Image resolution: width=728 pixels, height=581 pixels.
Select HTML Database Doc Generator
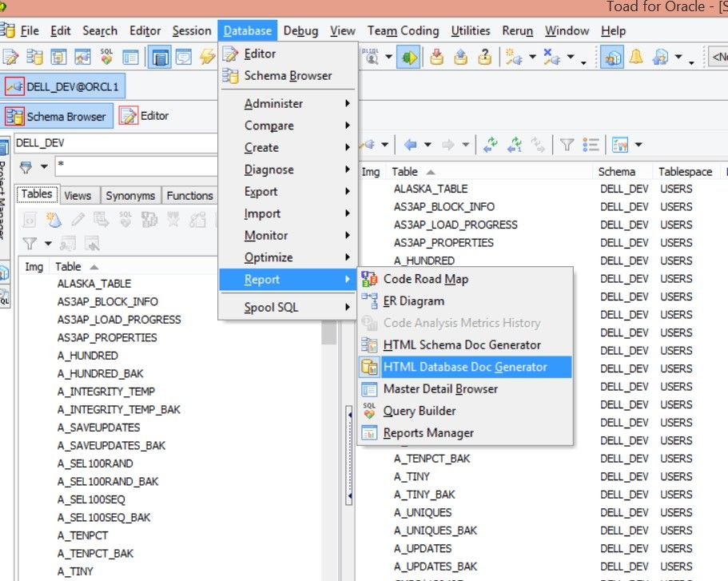pos(465,367)
